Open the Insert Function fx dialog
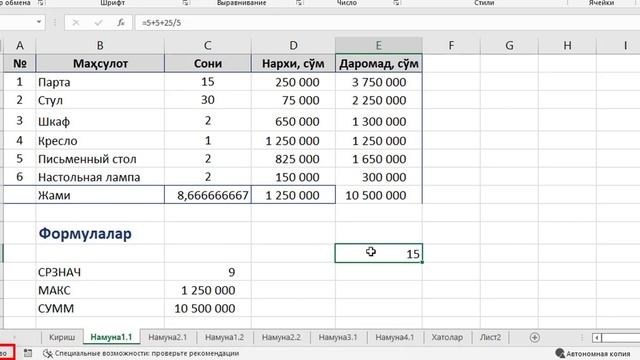 tap(121, 23)
